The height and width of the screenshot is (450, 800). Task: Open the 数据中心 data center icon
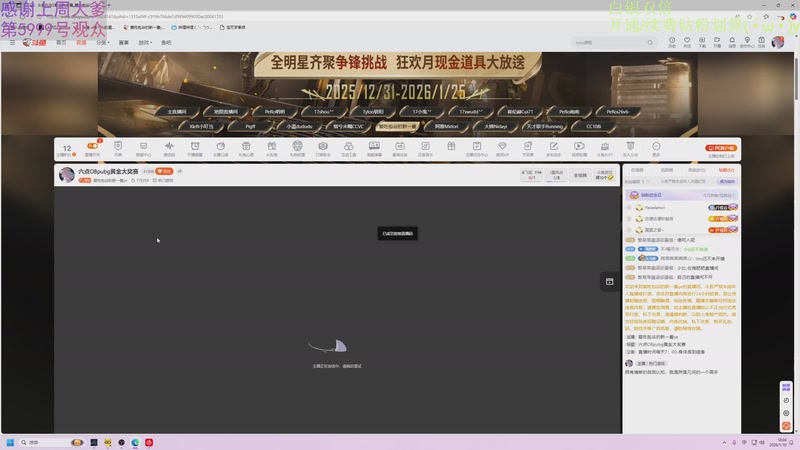(x=143, y=149)
